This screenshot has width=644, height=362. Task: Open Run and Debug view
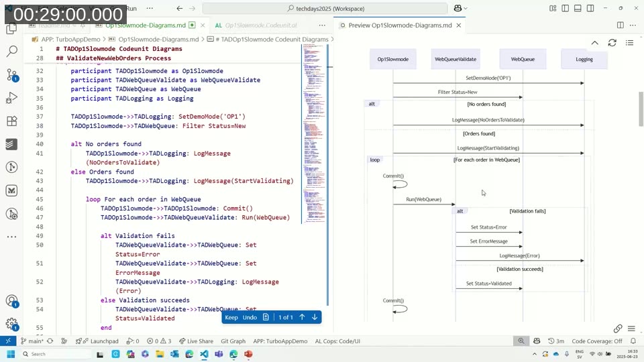click(x=12, y=98)
